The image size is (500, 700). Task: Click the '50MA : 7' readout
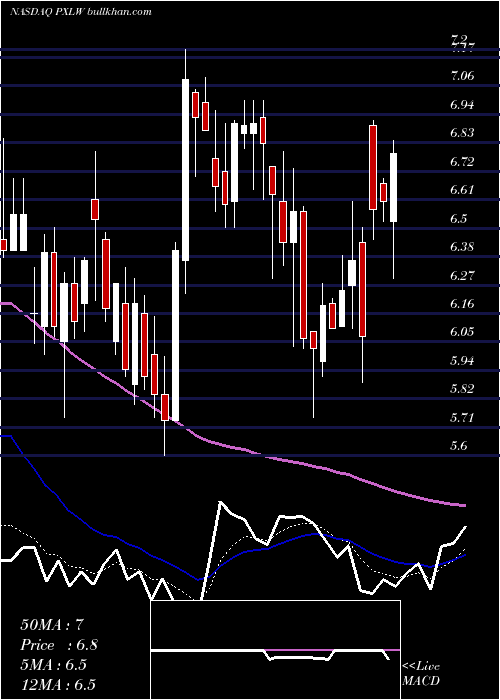pos(52,625)
